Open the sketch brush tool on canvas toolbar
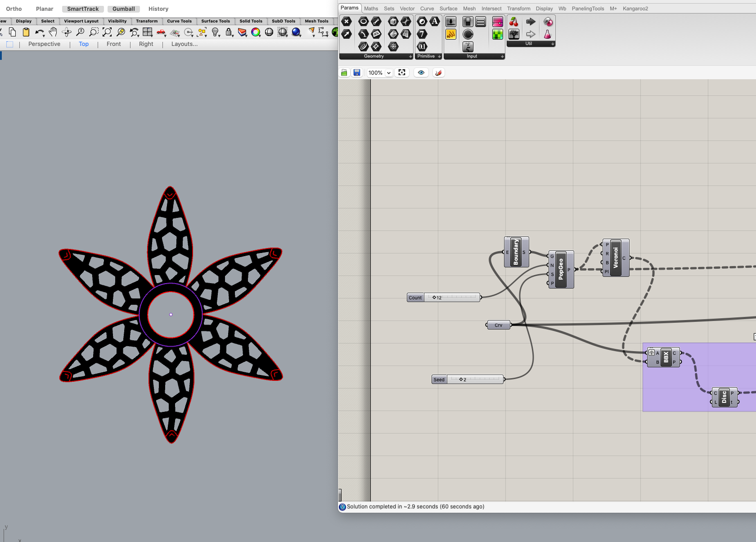This screenshot has width=756, height=542. click(x=438, y=72)
